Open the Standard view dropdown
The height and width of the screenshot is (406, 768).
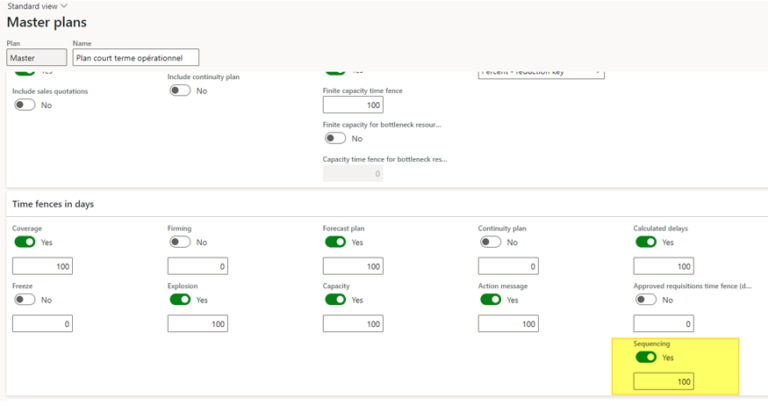[38, 6]
